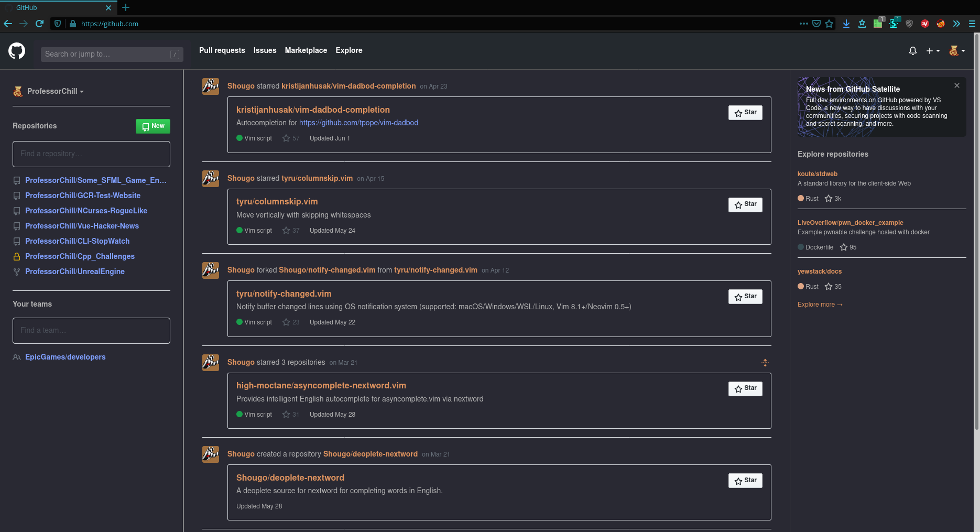
Task: Click the Explore more link
Action: click(x=820, y=305)
